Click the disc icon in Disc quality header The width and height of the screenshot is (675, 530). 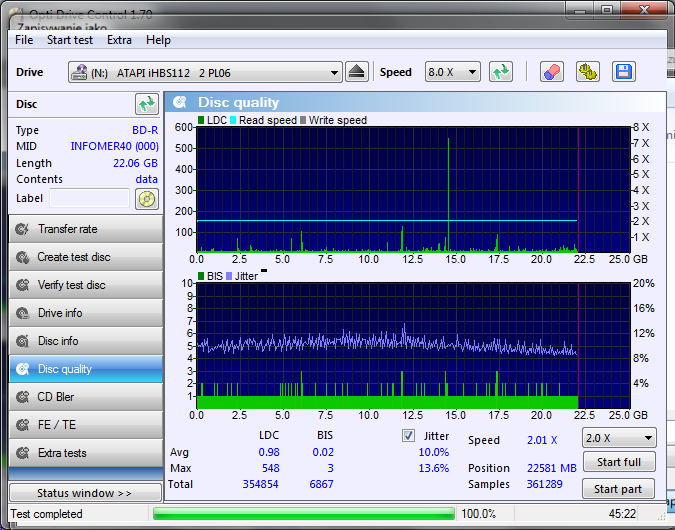180,102
